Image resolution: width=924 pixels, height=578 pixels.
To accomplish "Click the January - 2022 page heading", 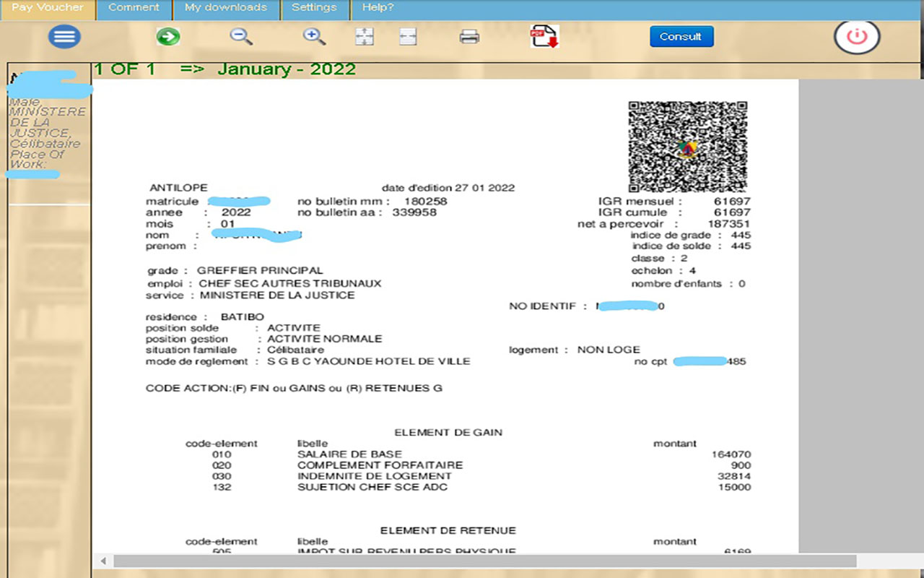I will (x=286, y=69).
